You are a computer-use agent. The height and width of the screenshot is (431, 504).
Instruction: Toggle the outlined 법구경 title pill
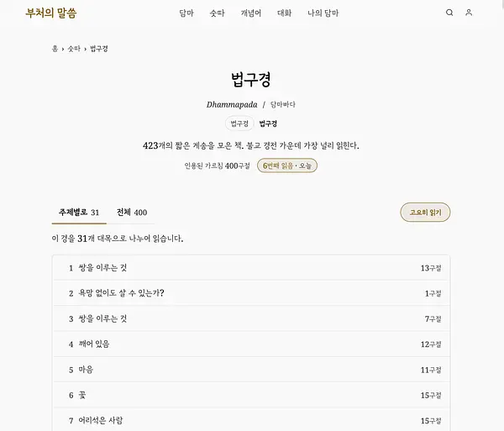(239, 124)
